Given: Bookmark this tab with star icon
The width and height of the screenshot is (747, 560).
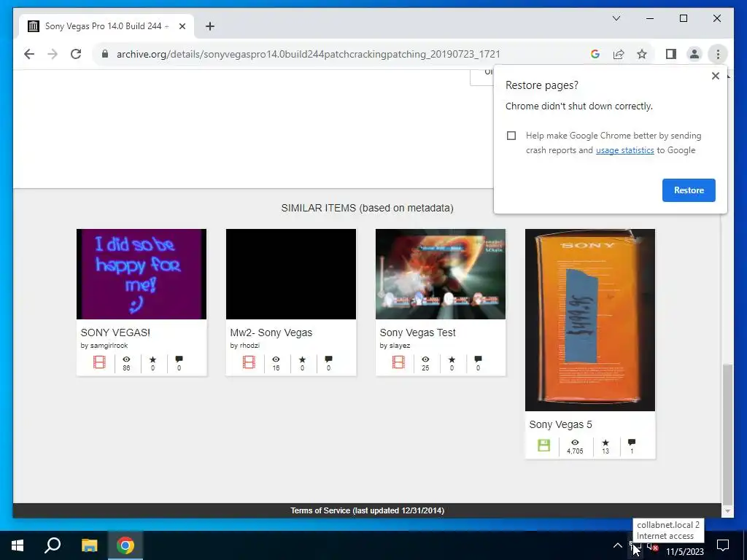Looking at the screenshot, I should pyautogui.click(x=642, y=54).
